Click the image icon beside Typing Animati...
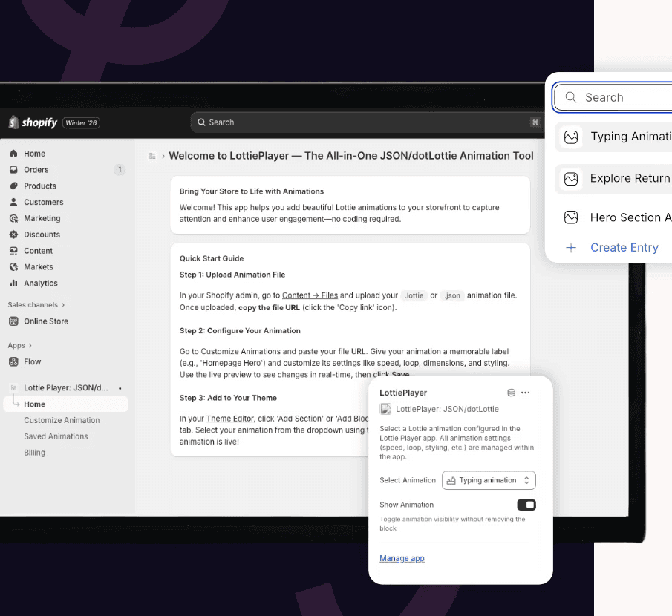This screenshot has height=616, width=672. pos(571,137)
